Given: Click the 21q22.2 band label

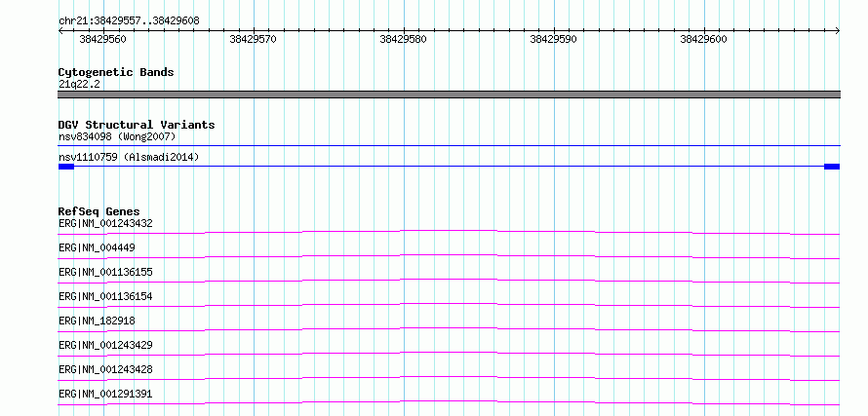Looking at the screenshot, I should point(79,85).
